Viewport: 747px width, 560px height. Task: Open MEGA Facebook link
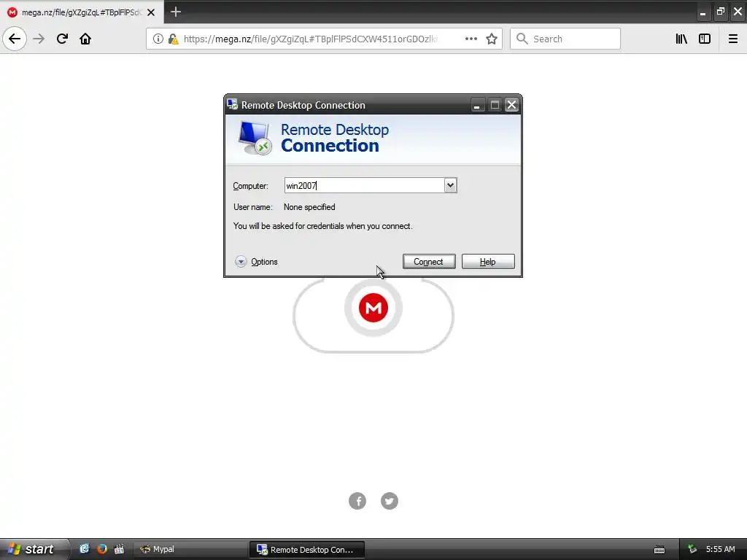point(357,501)
